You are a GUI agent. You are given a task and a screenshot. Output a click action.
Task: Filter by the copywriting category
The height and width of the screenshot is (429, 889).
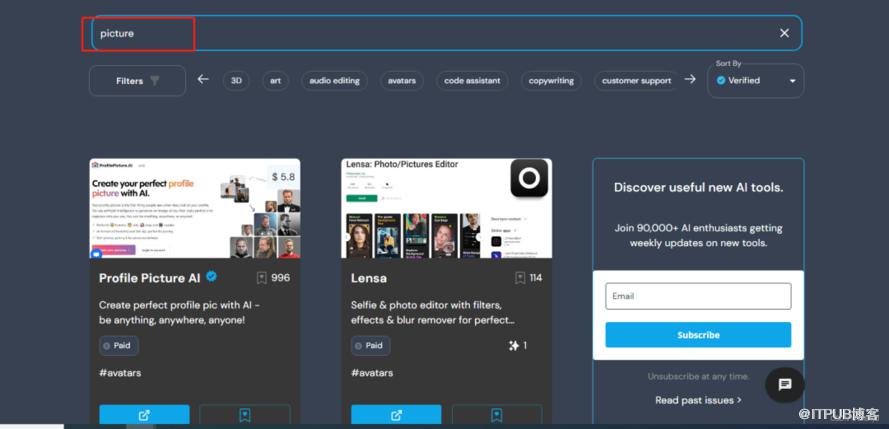551,81
